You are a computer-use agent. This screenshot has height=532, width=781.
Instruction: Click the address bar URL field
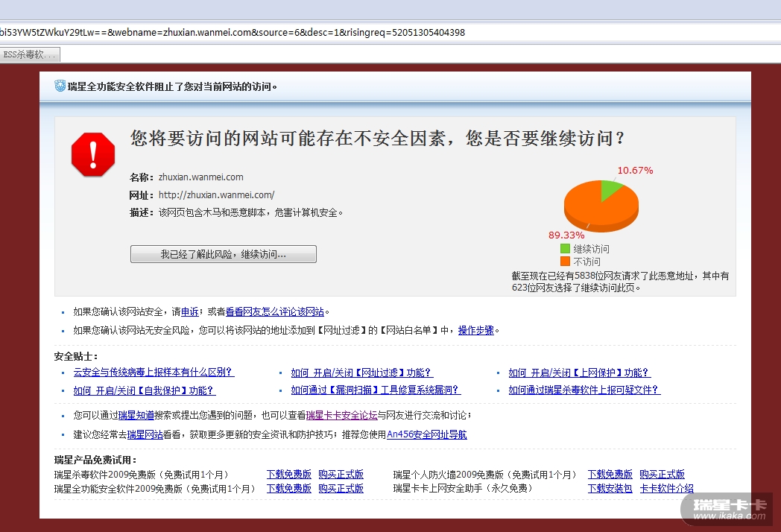click(390, 32)
